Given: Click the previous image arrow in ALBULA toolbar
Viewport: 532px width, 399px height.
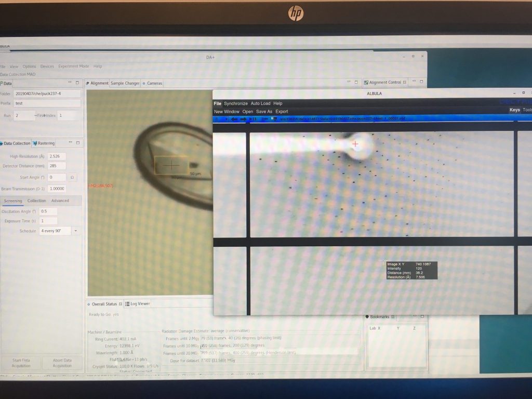Looking at the screenshot, I should (x=234, y=119).
